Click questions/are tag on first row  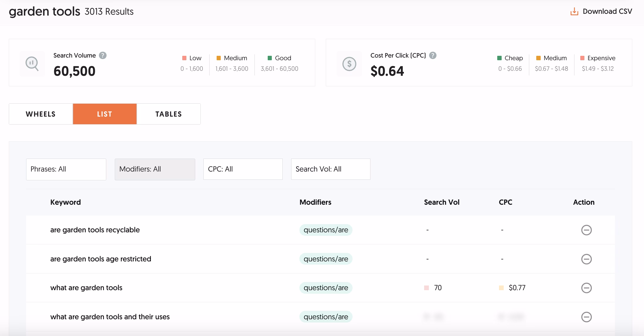pos(326,230)
